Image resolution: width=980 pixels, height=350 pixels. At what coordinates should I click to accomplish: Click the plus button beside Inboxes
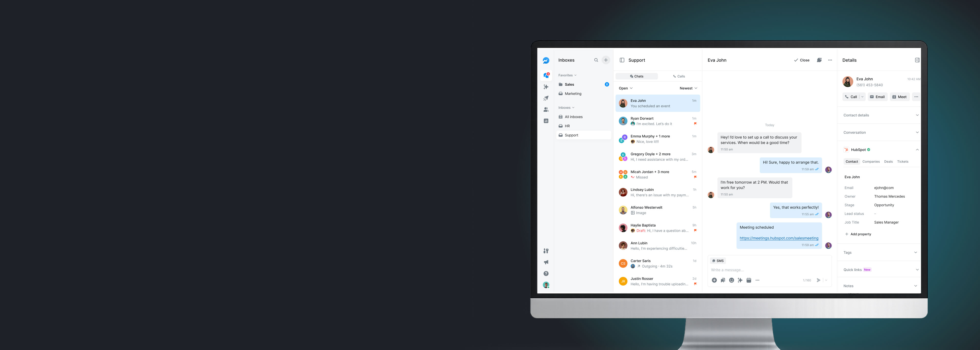click(x=606, y=60)
